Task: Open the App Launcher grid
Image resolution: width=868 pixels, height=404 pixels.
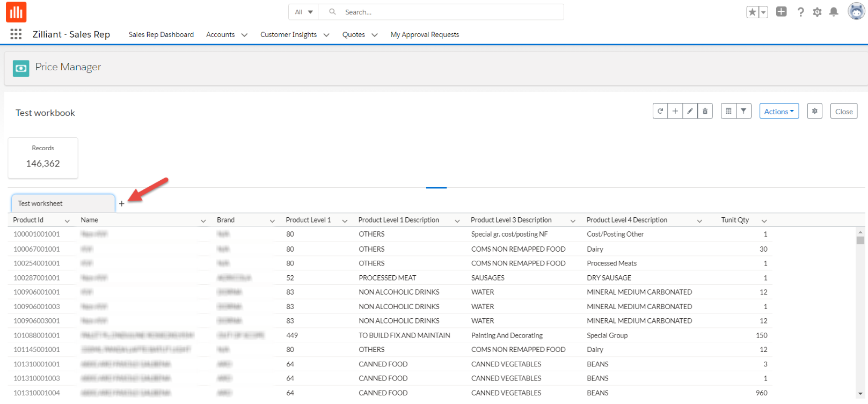Action: [x=16, y=34]
